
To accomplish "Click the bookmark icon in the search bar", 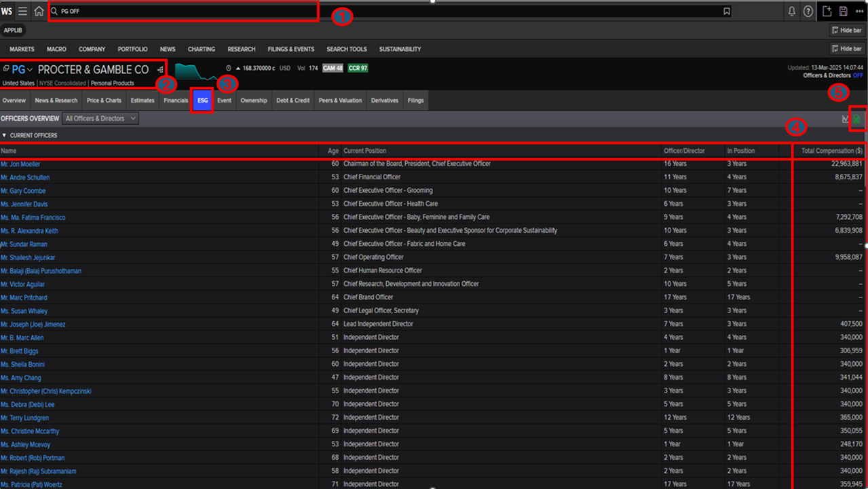I will [727, 12].
